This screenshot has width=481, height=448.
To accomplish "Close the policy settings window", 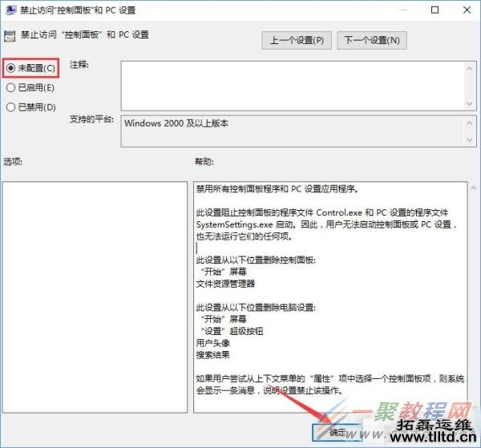I will tap(467, 10).
